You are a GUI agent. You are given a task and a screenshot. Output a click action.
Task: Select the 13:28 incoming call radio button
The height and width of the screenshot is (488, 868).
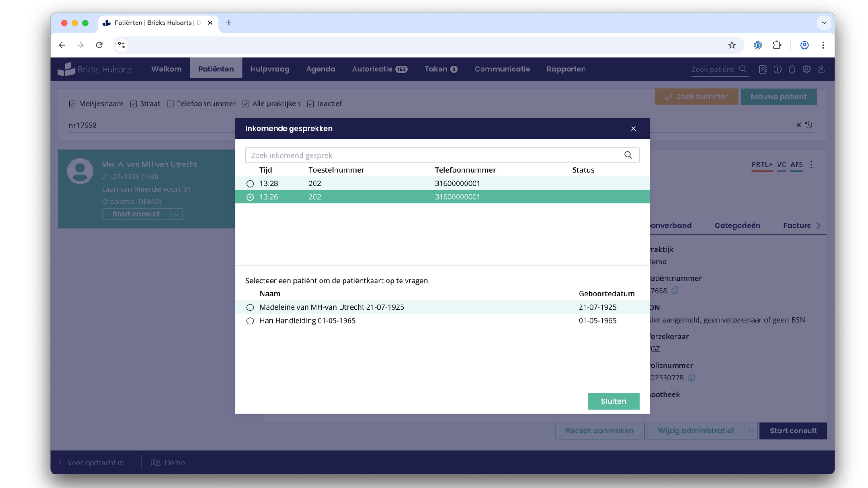(x=250, y=183)
